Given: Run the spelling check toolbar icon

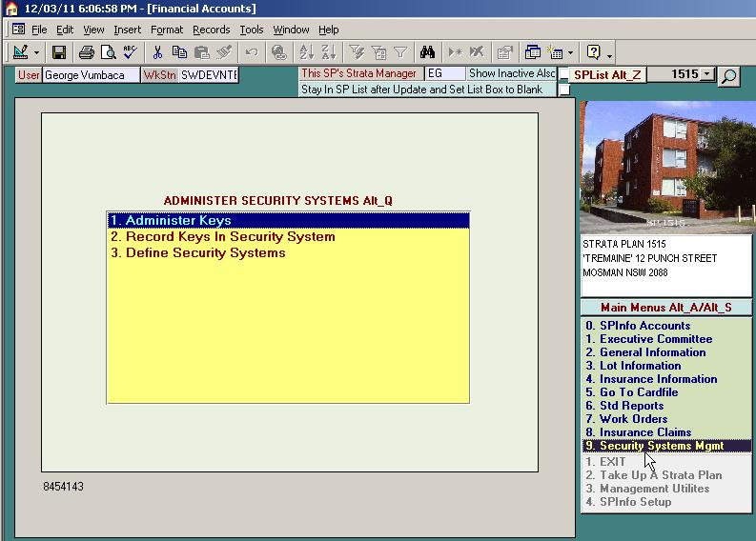Looking at the screenshot, I should click(x=129, y=52).
